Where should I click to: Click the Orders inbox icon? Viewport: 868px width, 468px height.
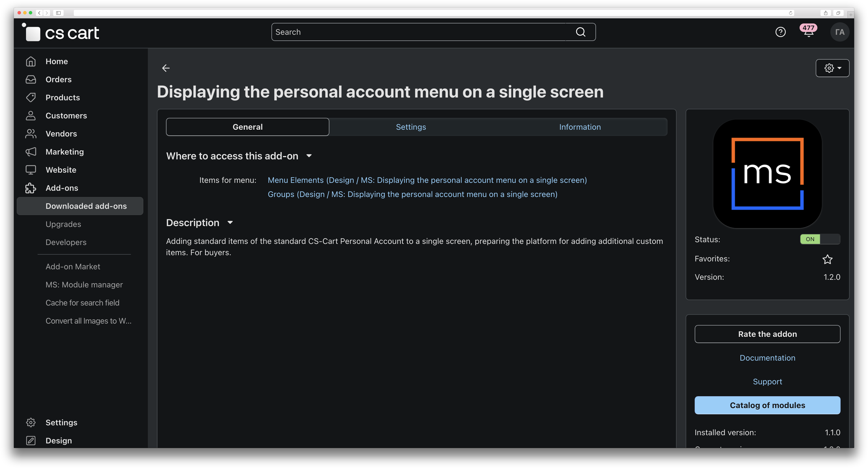tap(31, 79)
